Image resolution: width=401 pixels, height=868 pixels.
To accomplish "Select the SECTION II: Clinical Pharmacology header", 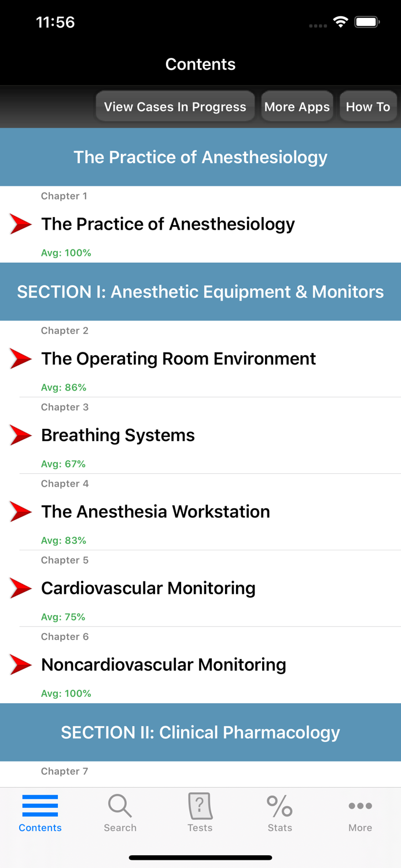I will [200, 732].
